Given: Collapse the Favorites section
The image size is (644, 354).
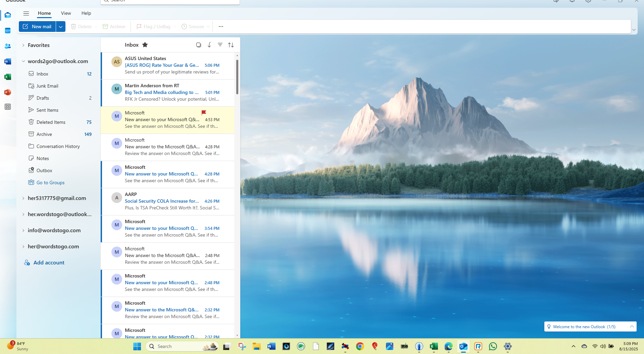Looking at the screenshot, I should pos(23,45).
